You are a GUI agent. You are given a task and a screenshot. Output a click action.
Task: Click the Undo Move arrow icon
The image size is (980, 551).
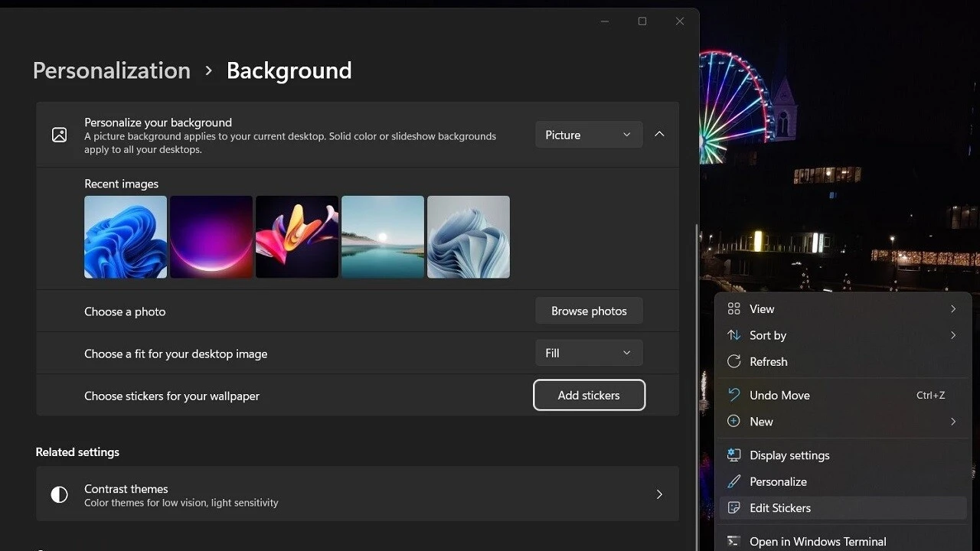[733, 395]
